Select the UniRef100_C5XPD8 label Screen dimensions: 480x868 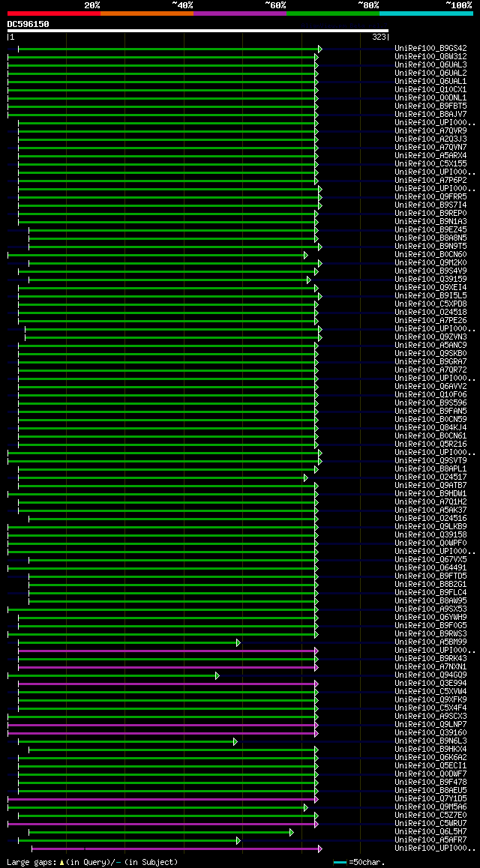pyautogui.click(x=430, y=304)
